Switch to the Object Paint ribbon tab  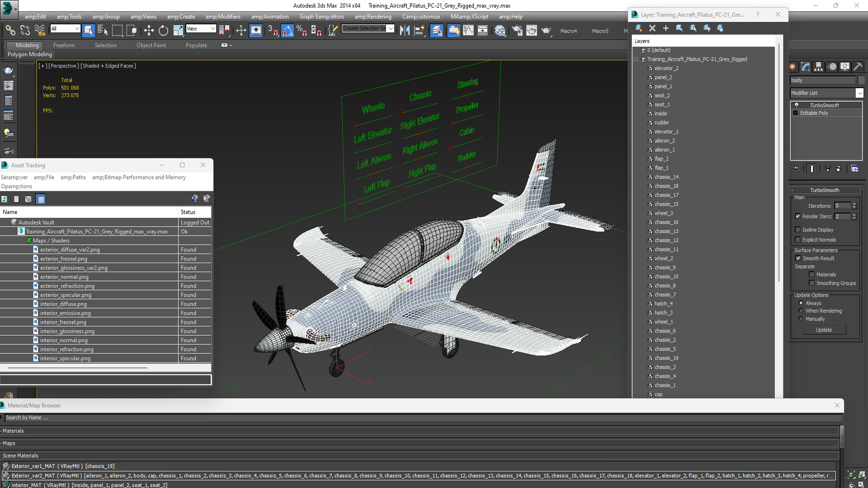151,45
